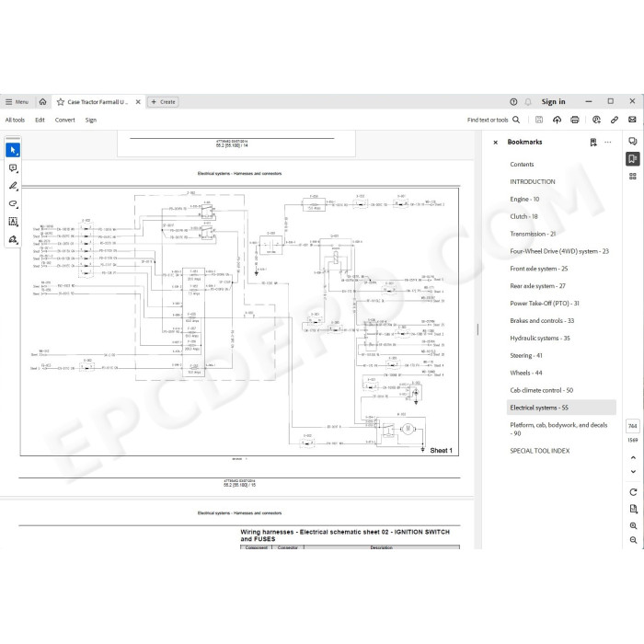Viewport: 644px width, 644px height.
Task: Open SPECIAL TOOL INDEX bookmark
Action: click(540, 451)
